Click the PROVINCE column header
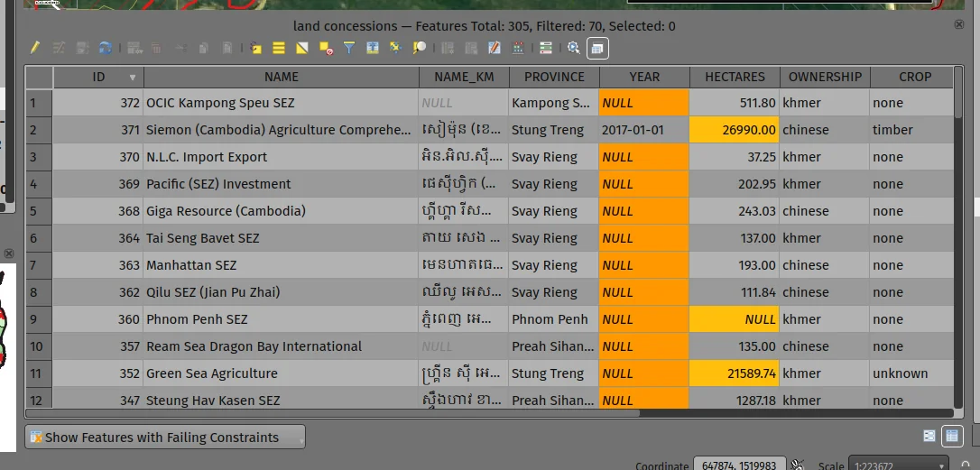The width and height of the screenshot is (980, 470). click(x=554, y=78)
